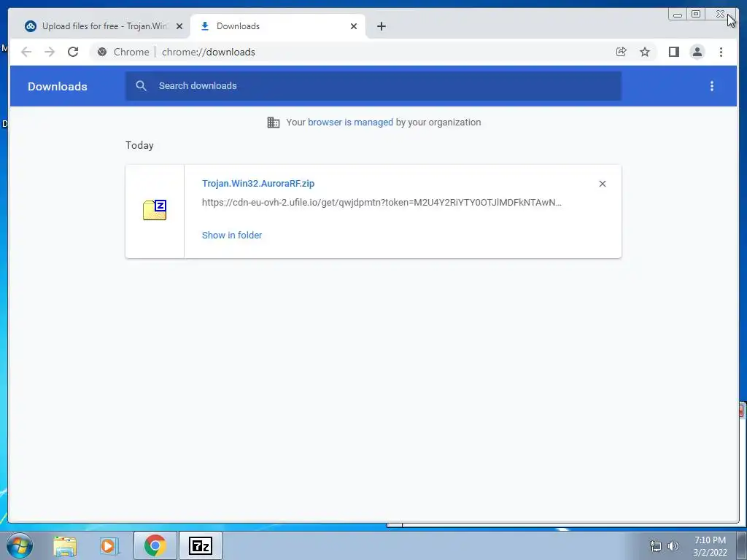Open Windows Explorer from taskbar
This screenshot has width=747, height=560.
(65, 545)
